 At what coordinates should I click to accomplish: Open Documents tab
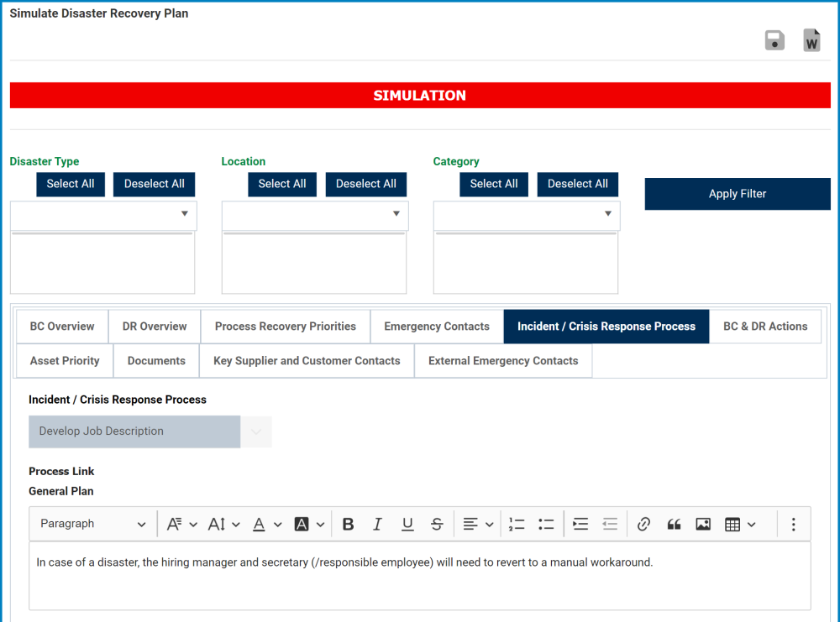pos(156,361)
